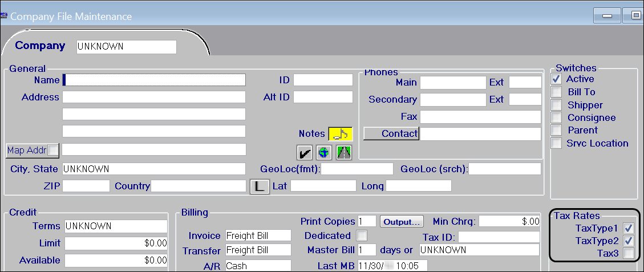
Task: Open the Invoice Freight Bill selector
Action: [x=257, y=236]
